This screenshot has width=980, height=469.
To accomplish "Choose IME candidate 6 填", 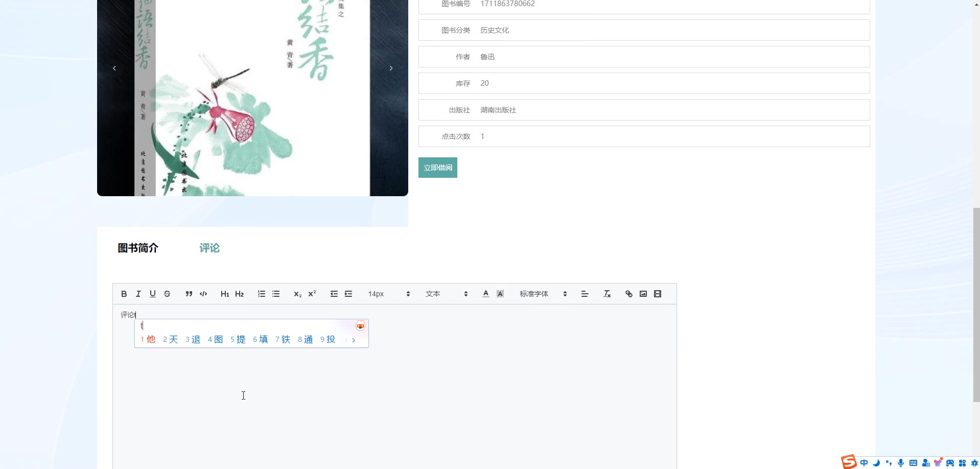I will pos(260,339).
